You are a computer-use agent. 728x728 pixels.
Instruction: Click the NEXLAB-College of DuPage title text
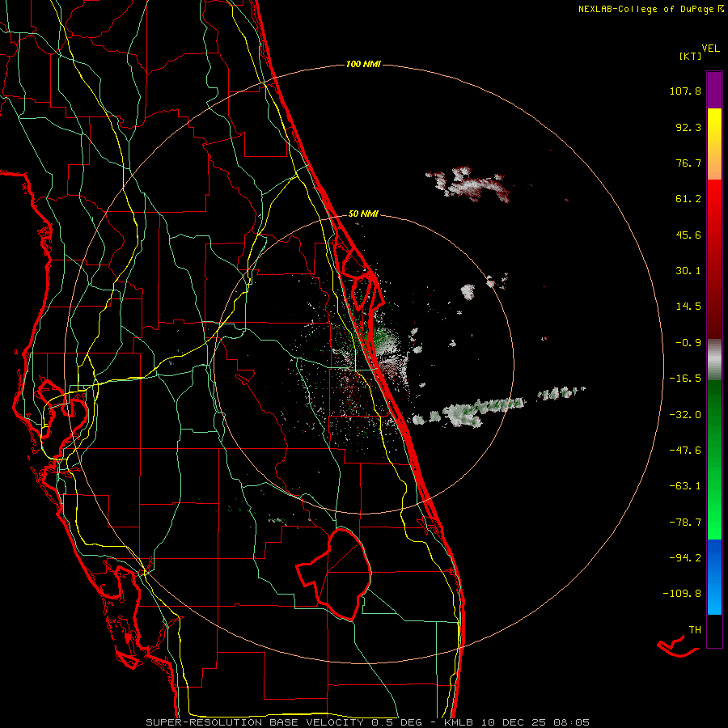click(x=651, y=9)
